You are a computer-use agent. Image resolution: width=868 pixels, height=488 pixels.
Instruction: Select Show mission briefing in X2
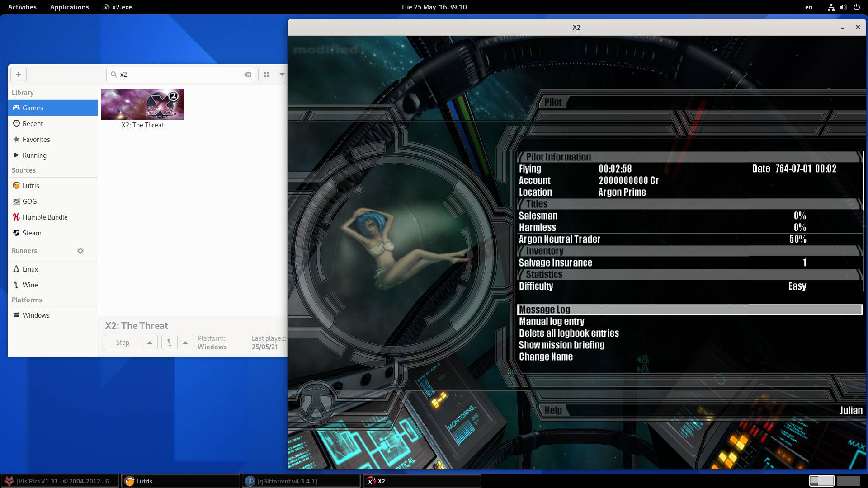point(690,345)
